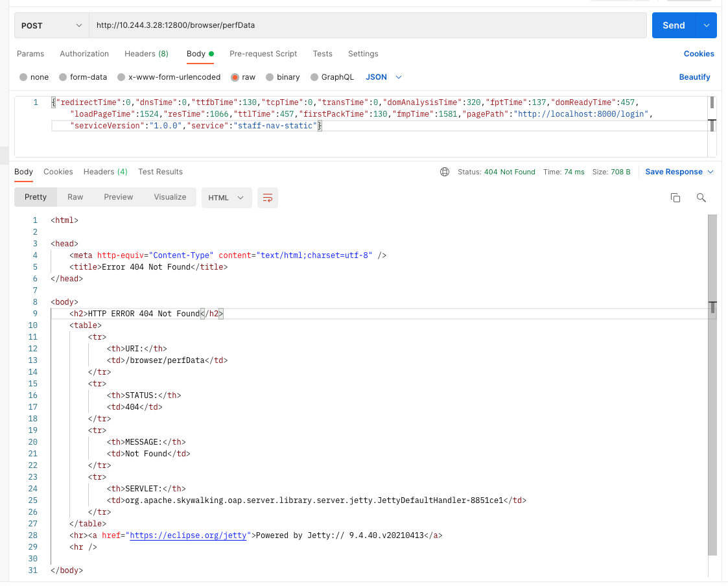Open the Pre-request Script tab

263,54
